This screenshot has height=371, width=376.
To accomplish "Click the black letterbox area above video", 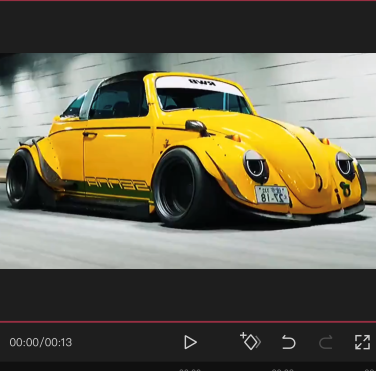I will pos(188,27).
